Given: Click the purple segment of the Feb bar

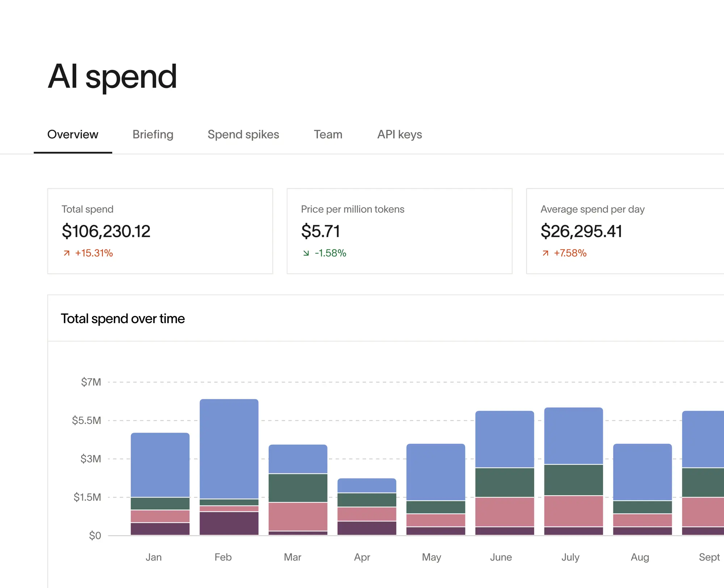Looking at the screenshot, I should pos(229,524).
